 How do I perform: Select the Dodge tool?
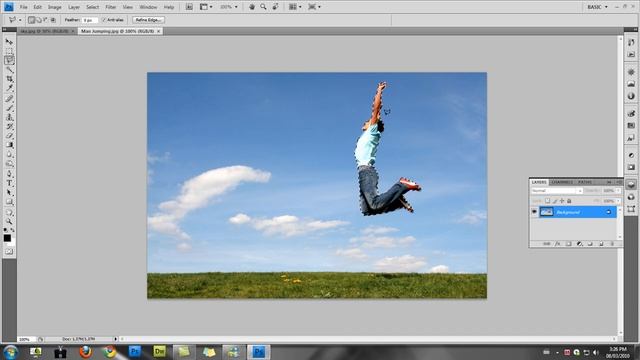(9, 164)
